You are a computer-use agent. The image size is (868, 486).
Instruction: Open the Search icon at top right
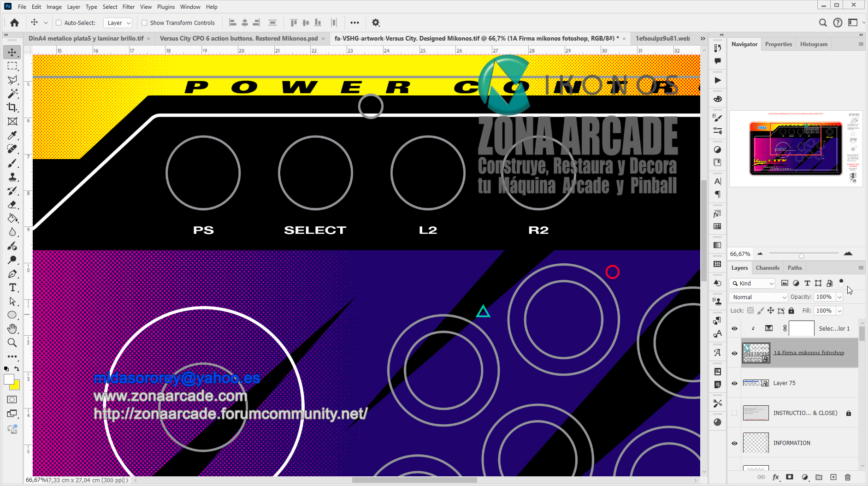[823, 23]
